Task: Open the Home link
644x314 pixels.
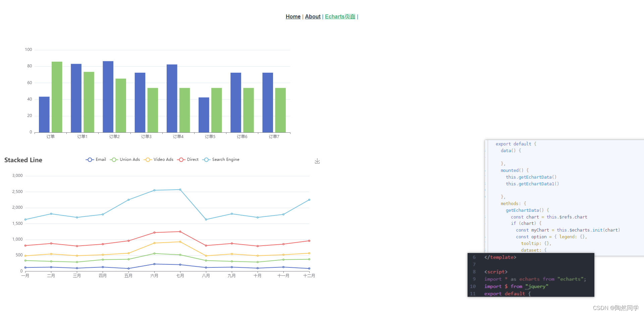Action: pos(293,16)
